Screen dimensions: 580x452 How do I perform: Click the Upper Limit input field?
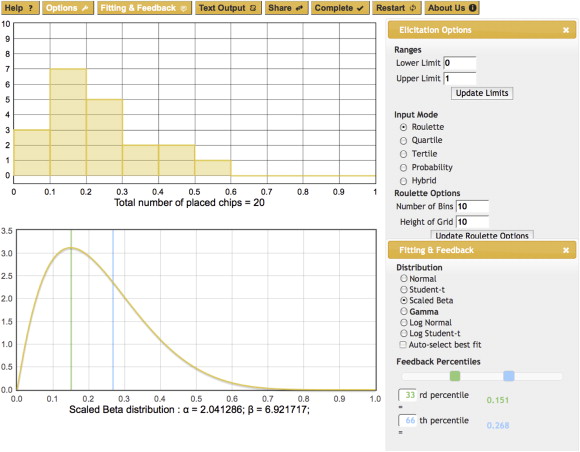point(459,78)
